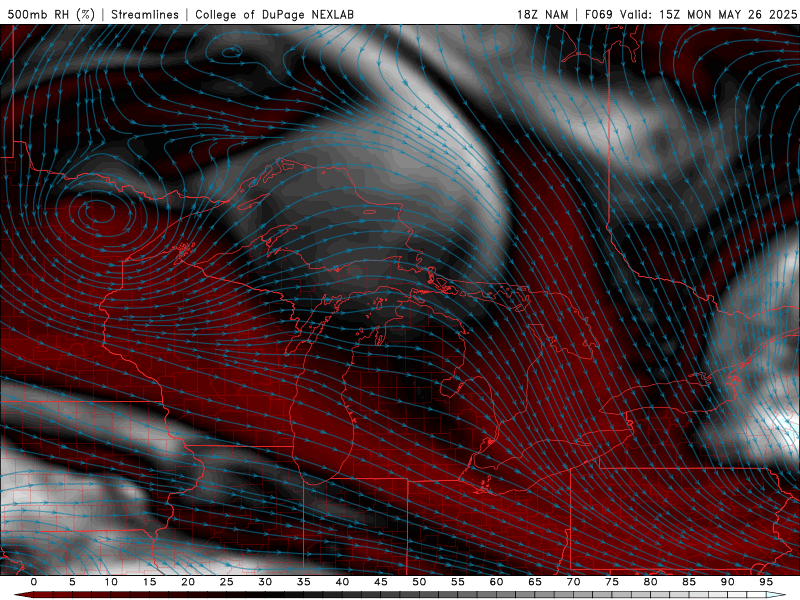Click the "5" value on the color scale

[x=72, y=582]
